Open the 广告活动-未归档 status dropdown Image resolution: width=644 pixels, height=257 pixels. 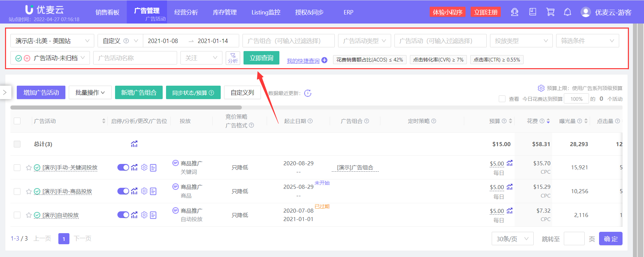(x=50, y=58)
